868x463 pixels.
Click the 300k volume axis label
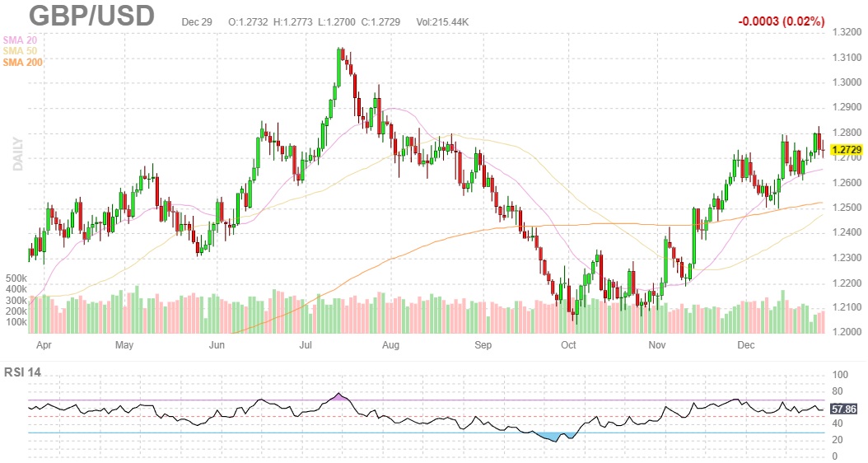[x=16, y=301]
